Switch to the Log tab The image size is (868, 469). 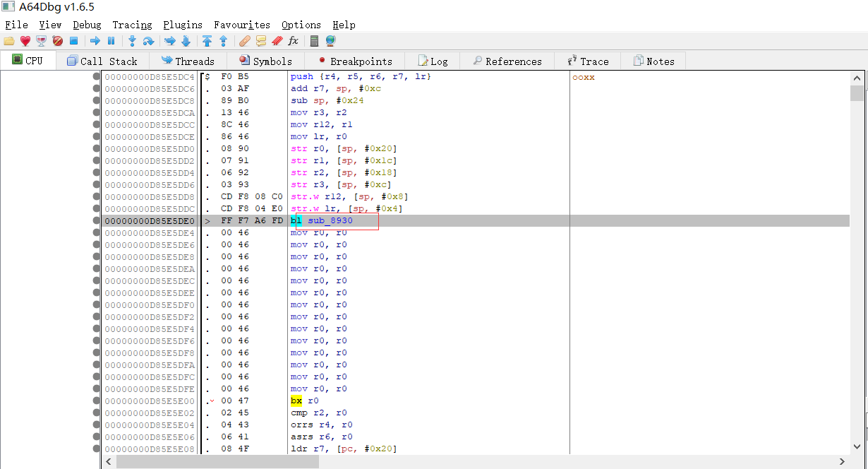pyautogui.click(x=433, y=61)
